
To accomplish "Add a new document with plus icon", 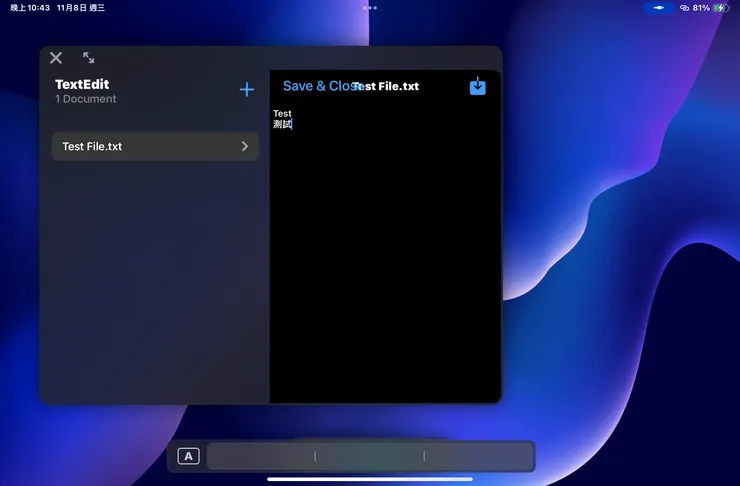I will pos(246,89).
